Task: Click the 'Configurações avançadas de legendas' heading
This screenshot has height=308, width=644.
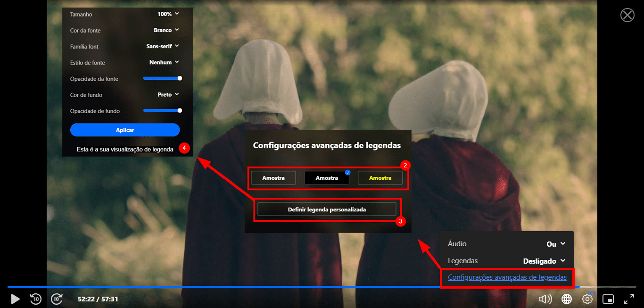Action: point(327,145)
